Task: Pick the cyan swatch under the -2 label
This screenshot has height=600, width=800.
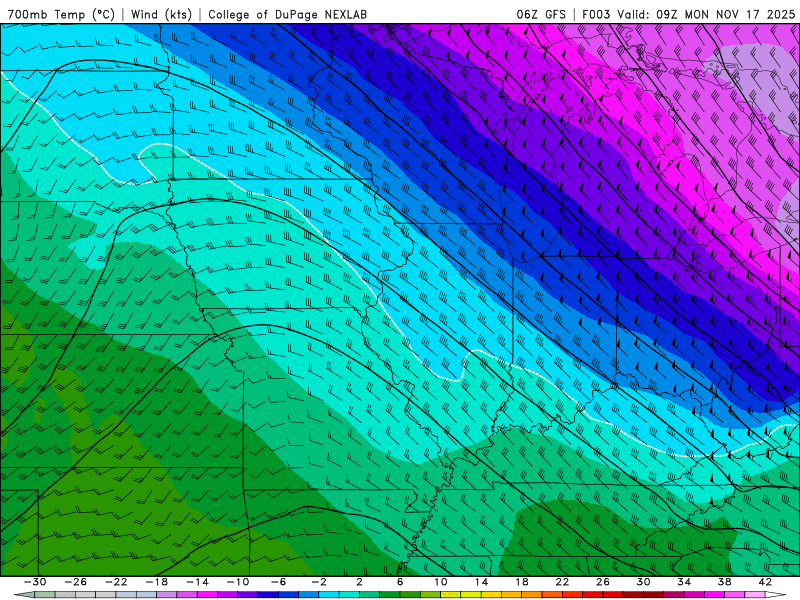Action: (x=329, y=595)
